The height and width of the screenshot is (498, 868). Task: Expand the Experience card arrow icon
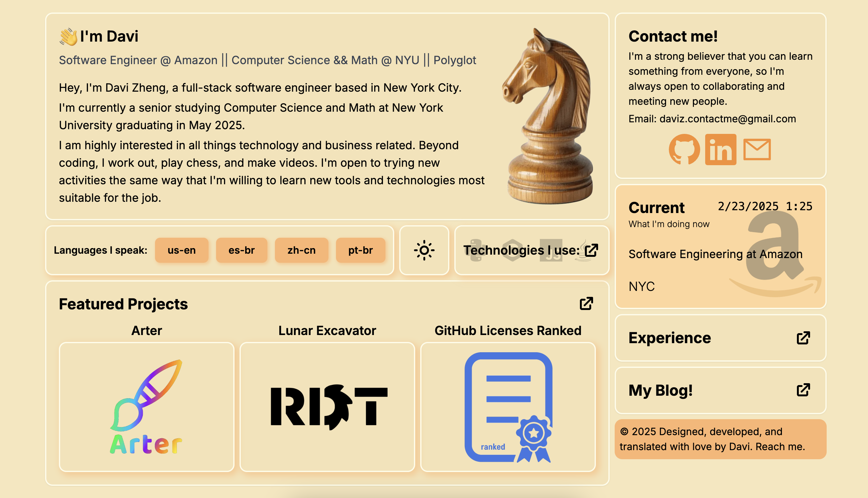coord(803,338)
